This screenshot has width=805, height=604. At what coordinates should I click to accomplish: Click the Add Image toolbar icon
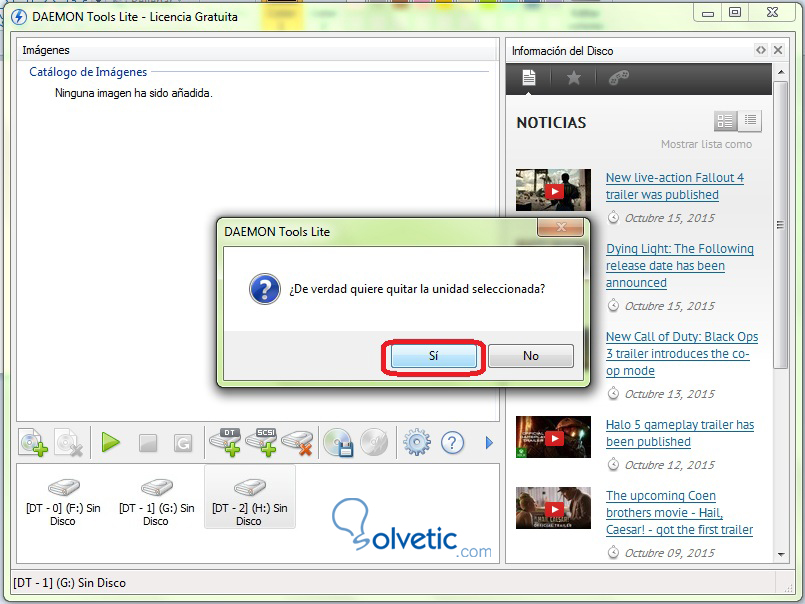coord(34,442)
